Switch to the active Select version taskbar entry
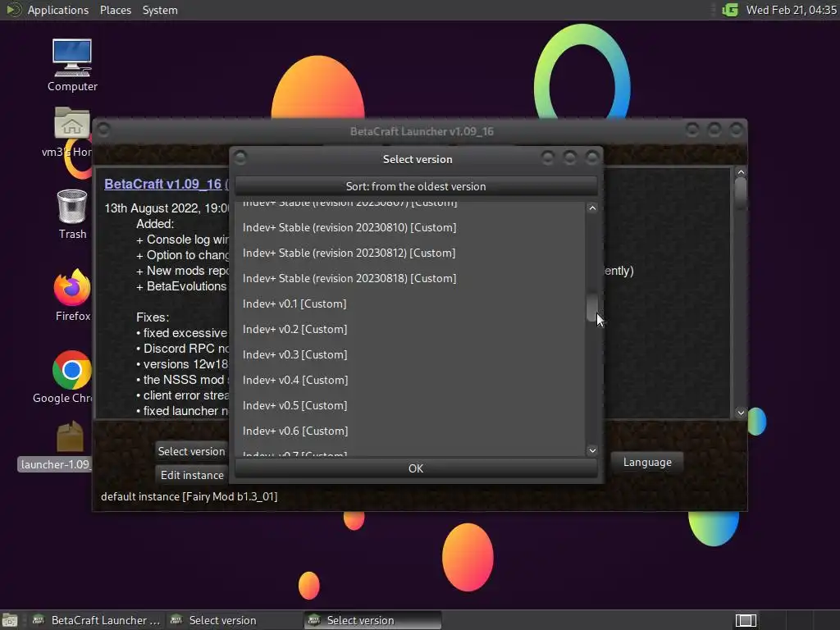Image resolution: width=840 pixels, height=630 pixels. pos(372,620)
